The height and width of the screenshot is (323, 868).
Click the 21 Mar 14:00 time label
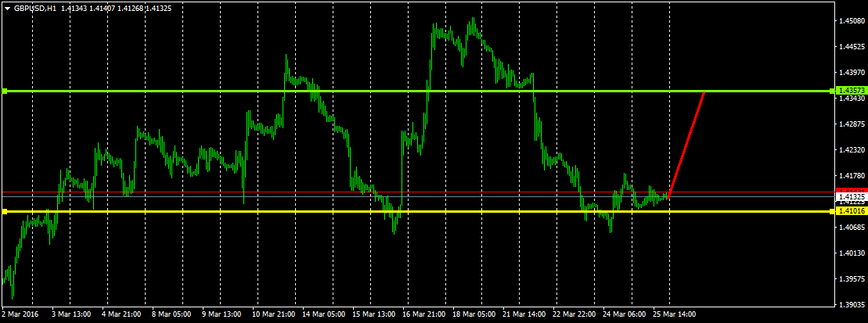click(524, 314)
